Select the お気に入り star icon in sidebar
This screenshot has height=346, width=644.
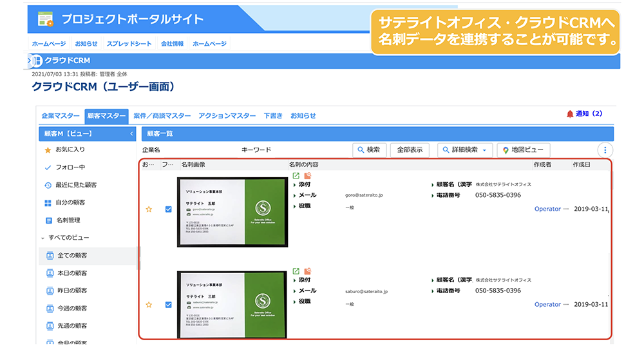coord(48,150)
